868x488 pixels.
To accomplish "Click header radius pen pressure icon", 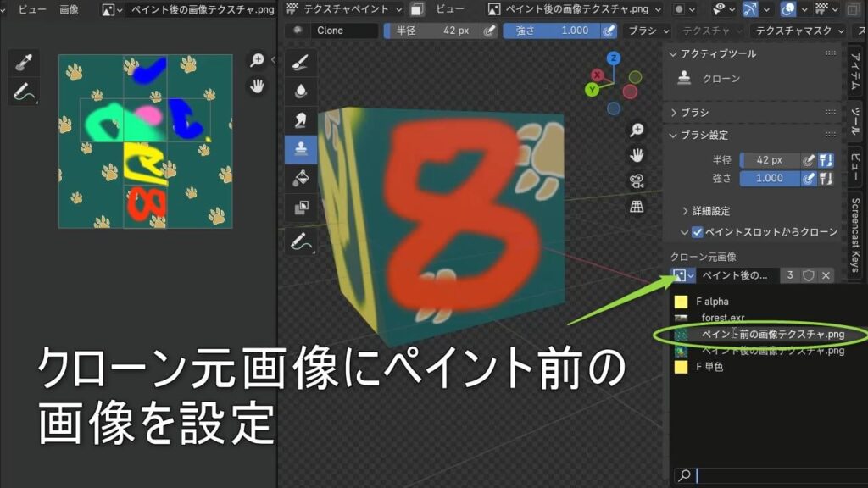I will [489, 30].
